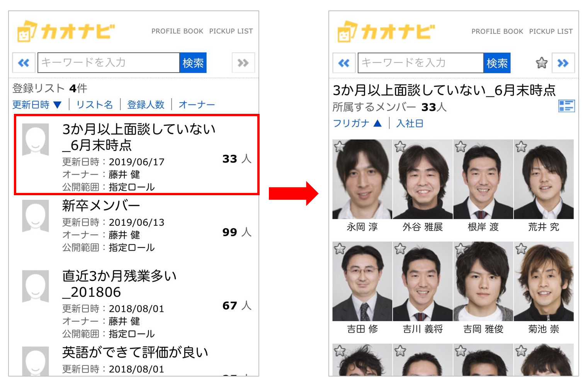Open photo of 吉川 義将
The image size is (588, 387).
(423, 281)
